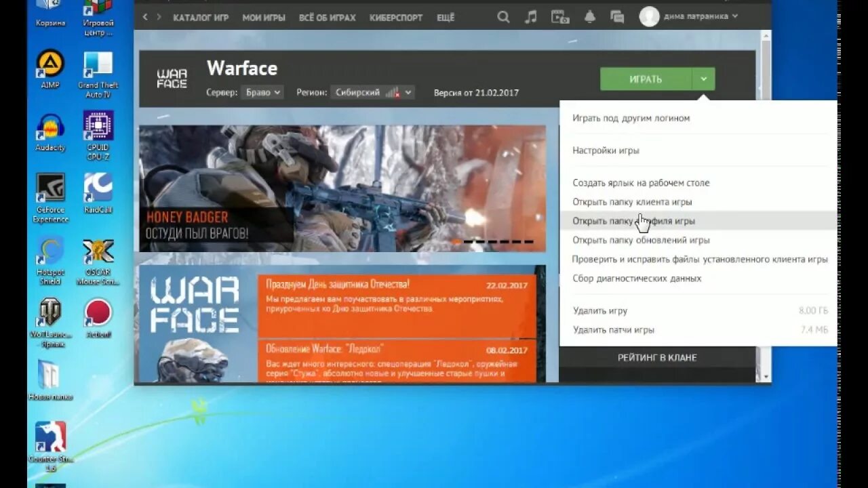Open the ЕЩЁ menu in the navigation bar
Screen dimensions: 868x488
(446, 18)
